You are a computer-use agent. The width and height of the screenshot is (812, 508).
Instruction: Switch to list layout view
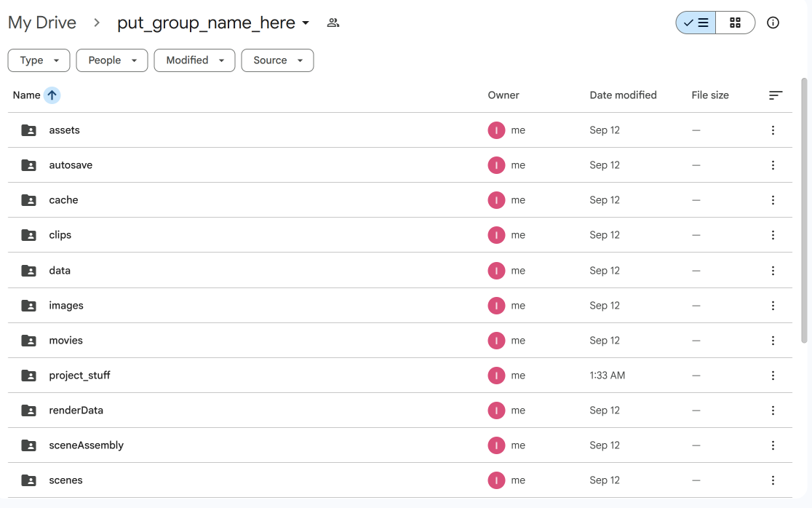[x=696, y=23]
